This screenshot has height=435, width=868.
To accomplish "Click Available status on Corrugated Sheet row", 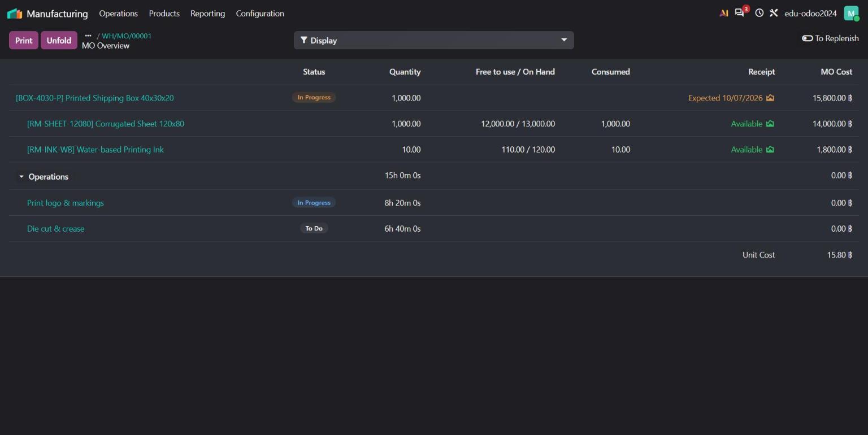I will click(x=747, y=124).
